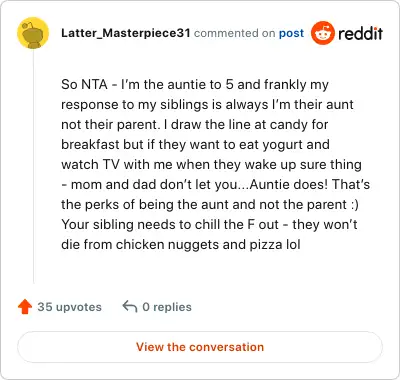Screen dimensions: 400x380
Task: Click the orange Reddit Snoo logo
Action: coord(322,33)
